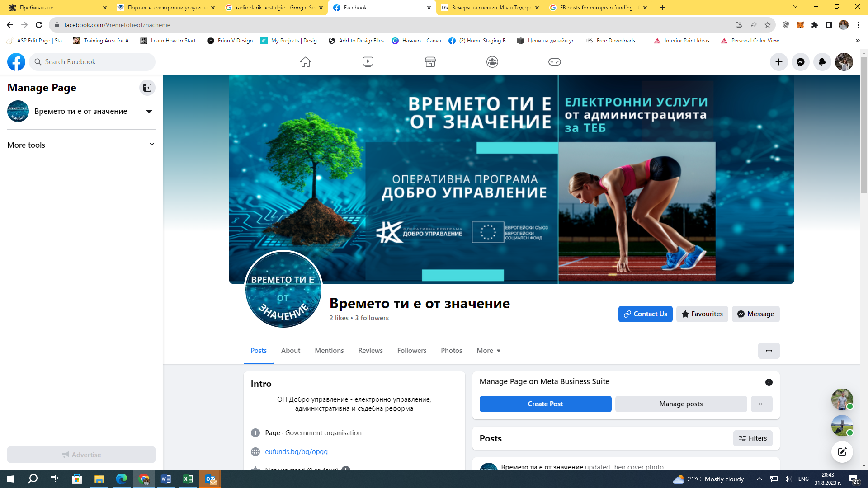
Task: Click the Create Post button
Action: click(546, 404)
